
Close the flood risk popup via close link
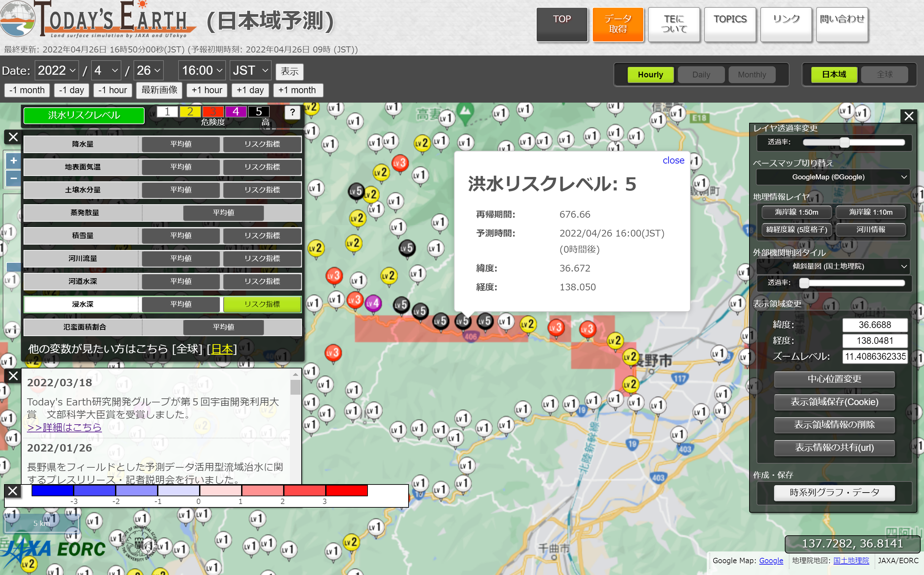tap(673, 160)
